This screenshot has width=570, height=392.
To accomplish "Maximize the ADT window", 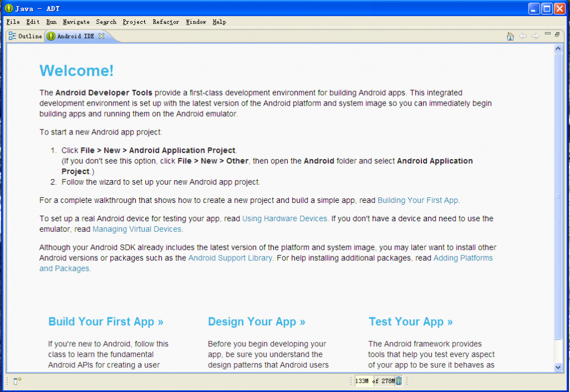I will [x=547, y=8].
